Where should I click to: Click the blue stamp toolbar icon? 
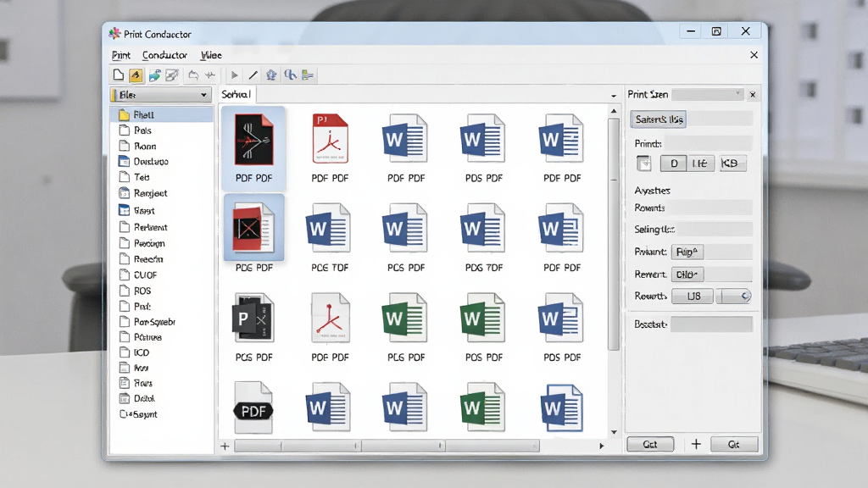(271, 75)
